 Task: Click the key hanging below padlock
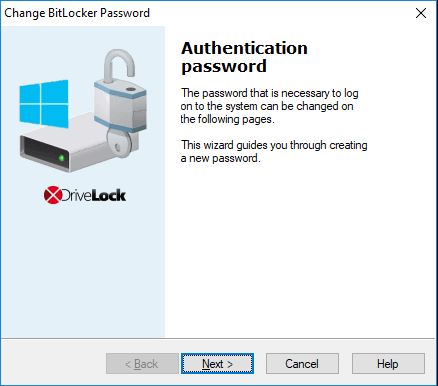119,143
